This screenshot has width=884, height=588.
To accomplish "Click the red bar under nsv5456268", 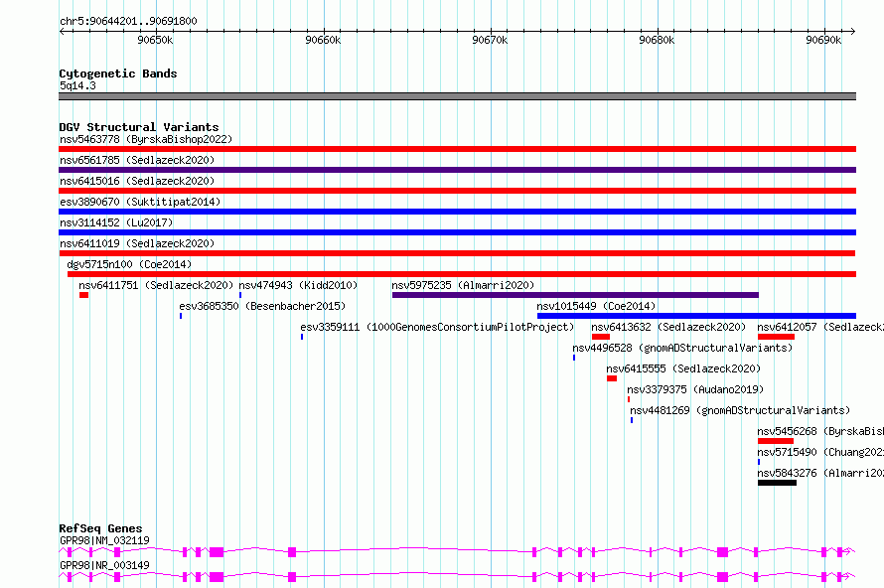I will pyautogui.click(x=775, y=441).
